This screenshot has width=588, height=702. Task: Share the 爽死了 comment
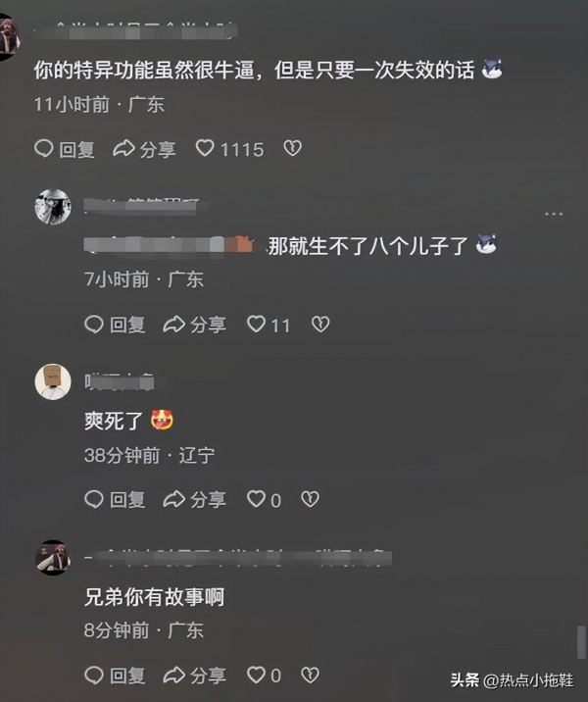(195, 499)
